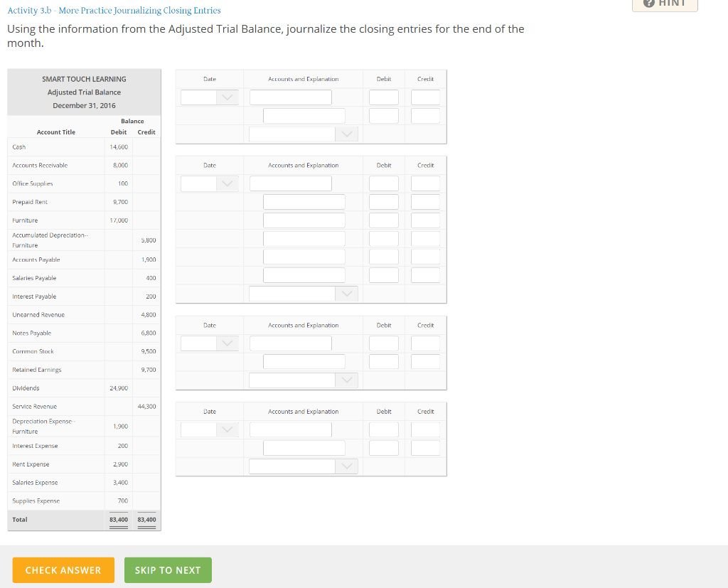Open the Activity 3.b practice link
The width and height of the screenshot is (728, 588).
pyautogui.click(x=114, y=10)
